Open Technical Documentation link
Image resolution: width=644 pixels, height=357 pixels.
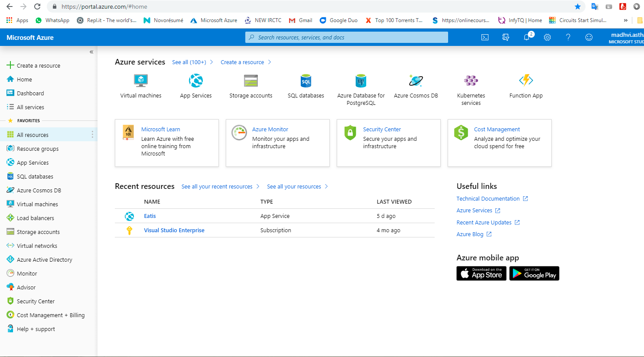pyautogui.click(x=488, y=199)
